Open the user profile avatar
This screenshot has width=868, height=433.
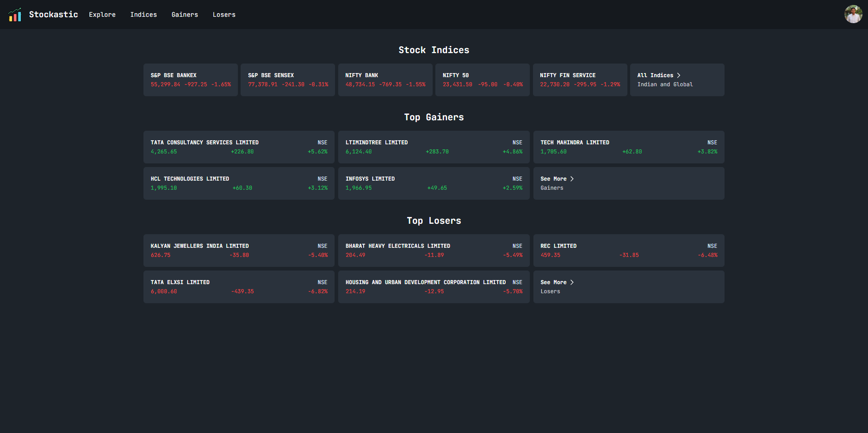click(x=853, y=15)
